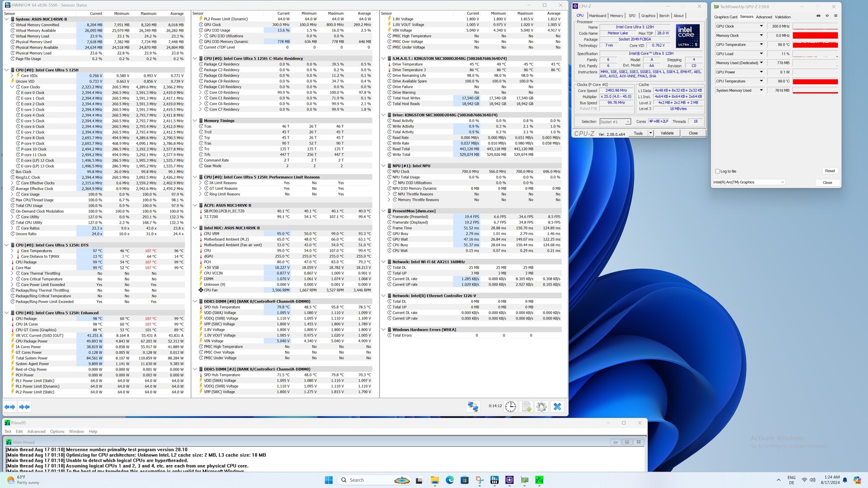This screenshot has height=488, width=868.
Task: Click HWiNFO taskbar icon
Action: pyautogui.click(x=495, y=480)
